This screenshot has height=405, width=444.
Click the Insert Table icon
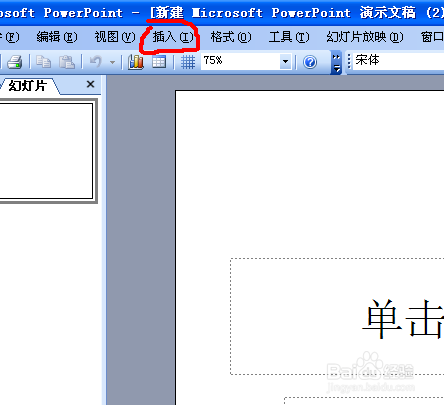(x=159, y=62)
